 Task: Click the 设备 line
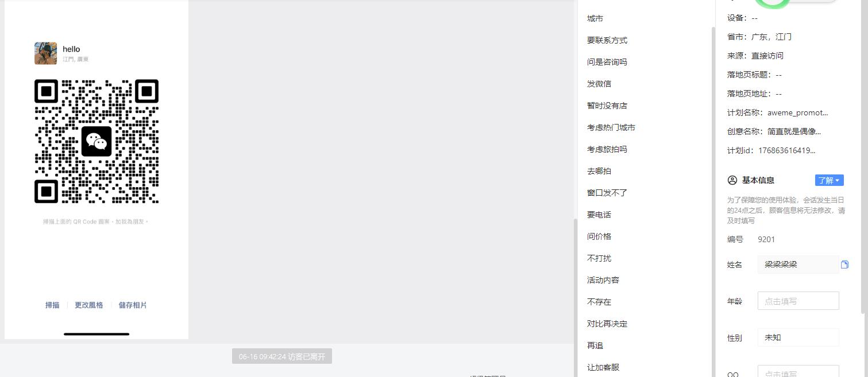[x=742, y=18]
